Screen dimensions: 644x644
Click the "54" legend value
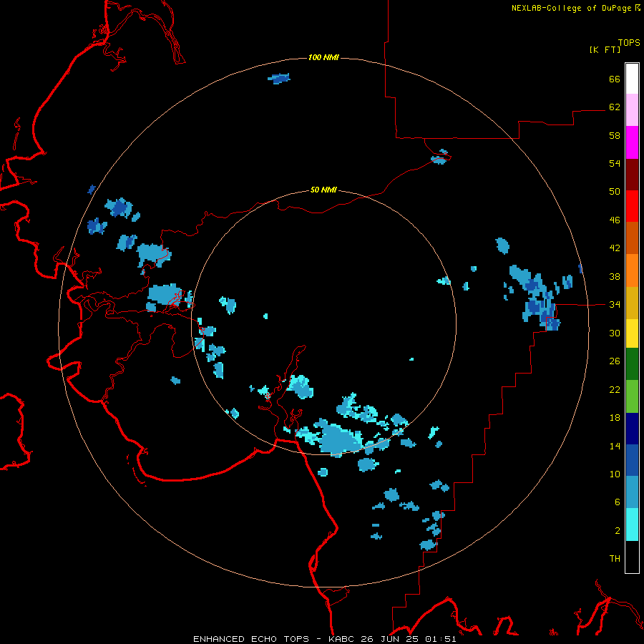tap(615, 163)
